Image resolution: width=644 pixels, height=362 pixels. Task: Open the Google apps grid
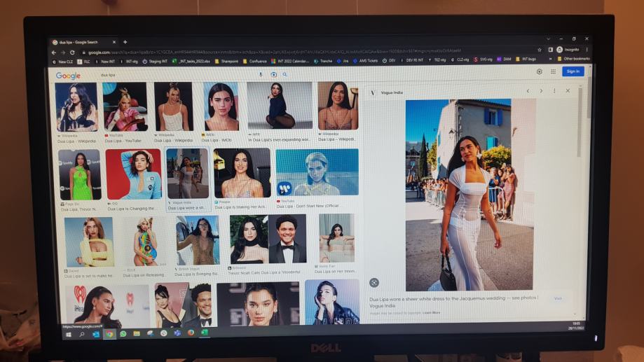pos(553,71)
